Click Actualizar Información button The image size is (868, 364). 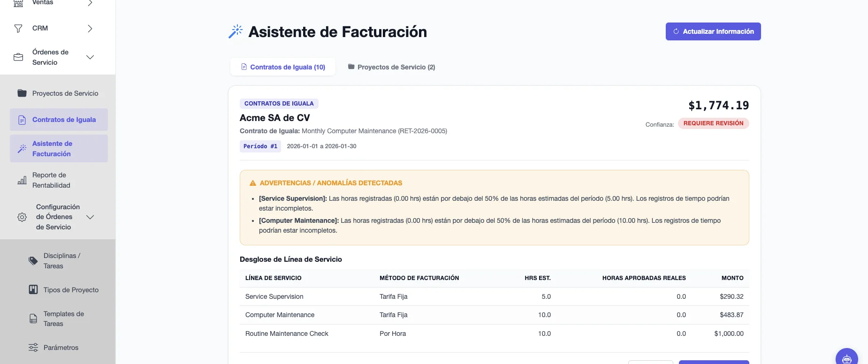[x=713, y=31]
